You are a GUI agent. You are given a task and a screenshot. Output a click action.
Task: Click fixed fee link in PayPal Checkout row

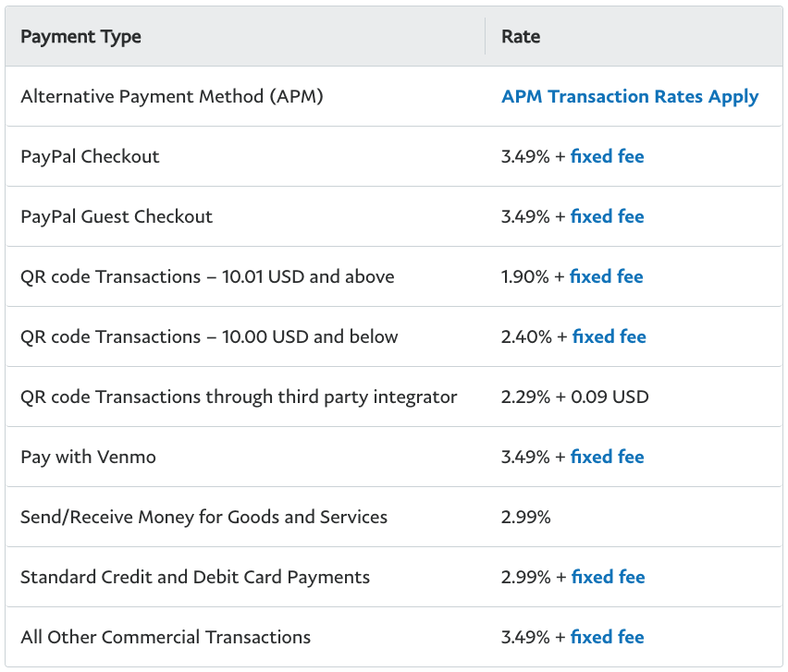tap(607, 156)
